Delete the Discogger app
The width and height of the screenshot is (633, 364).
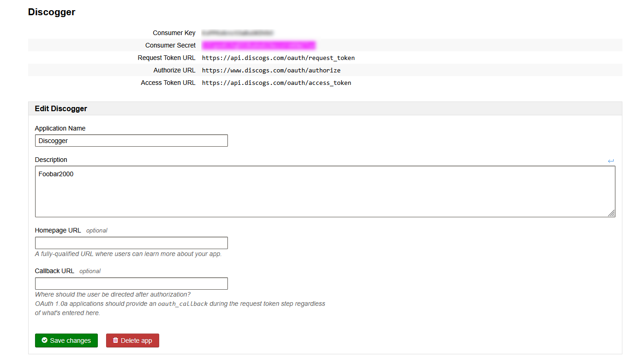coord(132,340)
